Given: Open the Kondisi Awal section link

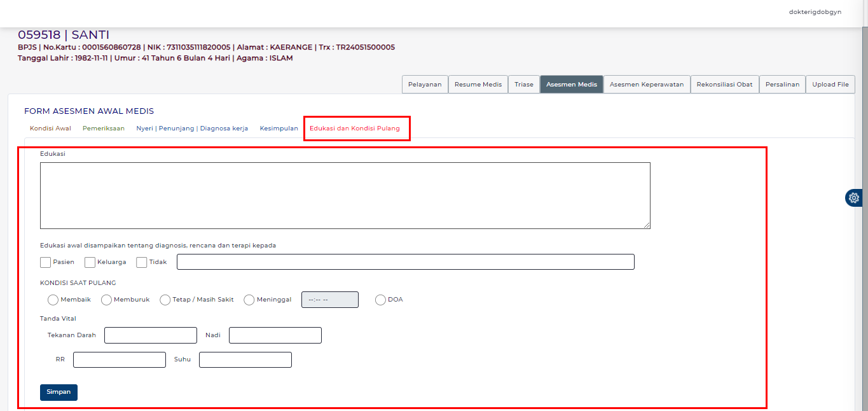Looking at the screenshot, I should point(50,129).
